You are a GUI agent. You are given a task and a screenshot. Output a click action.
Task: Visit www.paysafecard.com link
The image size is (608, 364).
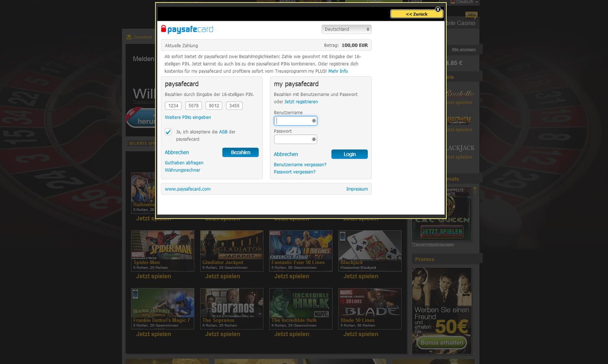click(188, 189)
